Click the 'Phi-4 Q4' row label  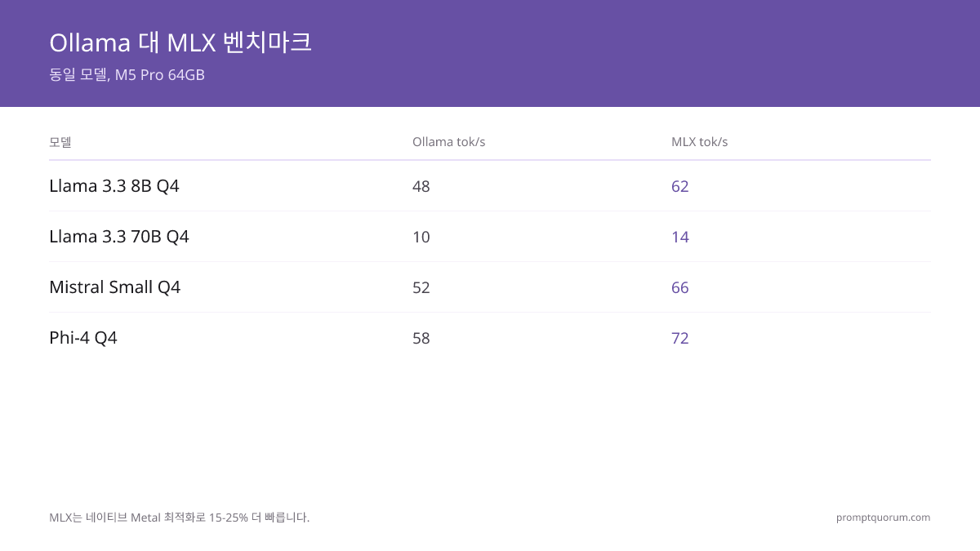click(83, 338)
